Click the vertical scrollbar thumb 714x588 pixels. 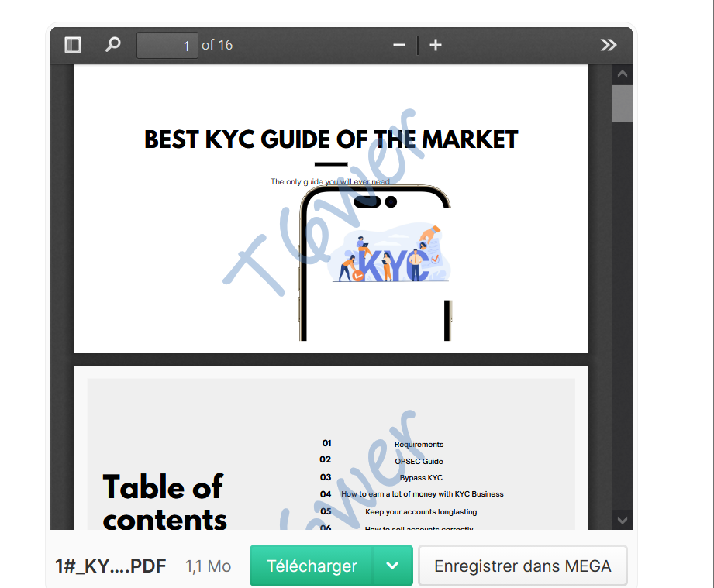[x=622, y=103]
